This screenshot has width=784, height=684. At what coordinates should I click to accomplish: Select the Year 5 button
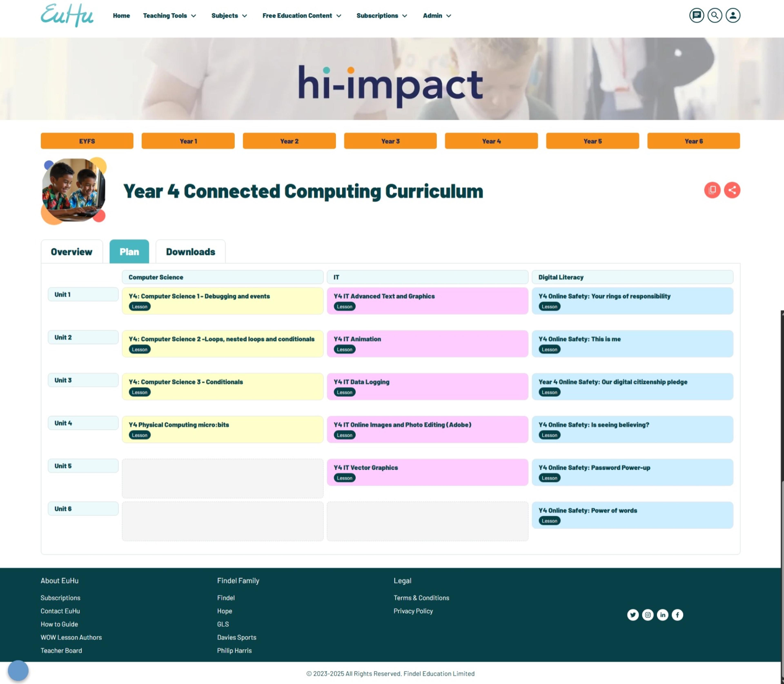click(x=592, y=141)
